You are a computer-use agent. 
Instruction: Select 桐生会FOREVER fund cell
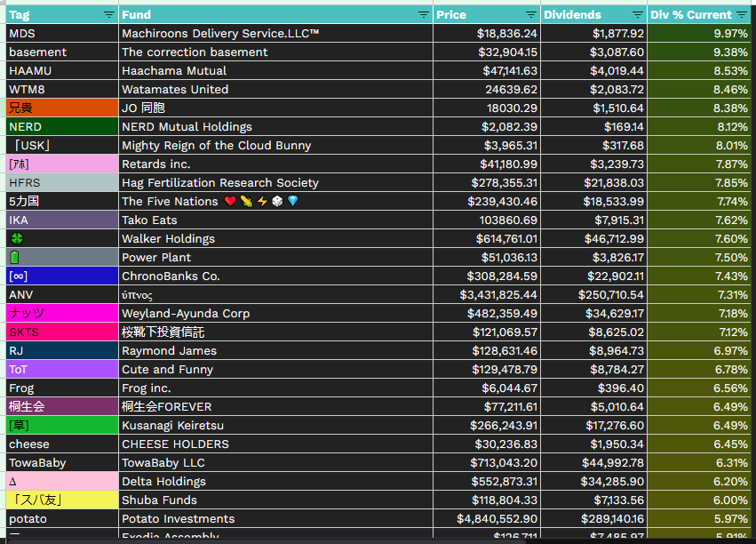click(x=275, y=407)
